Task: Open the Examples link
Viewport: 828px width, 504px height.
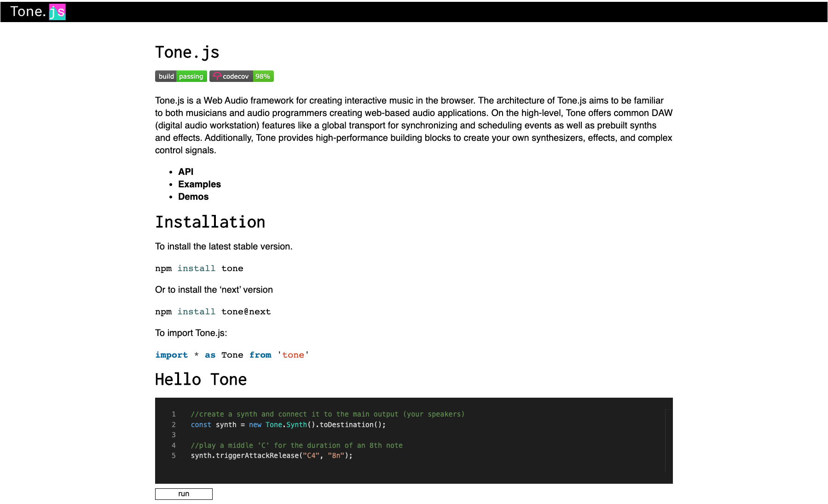Action: 199,184
